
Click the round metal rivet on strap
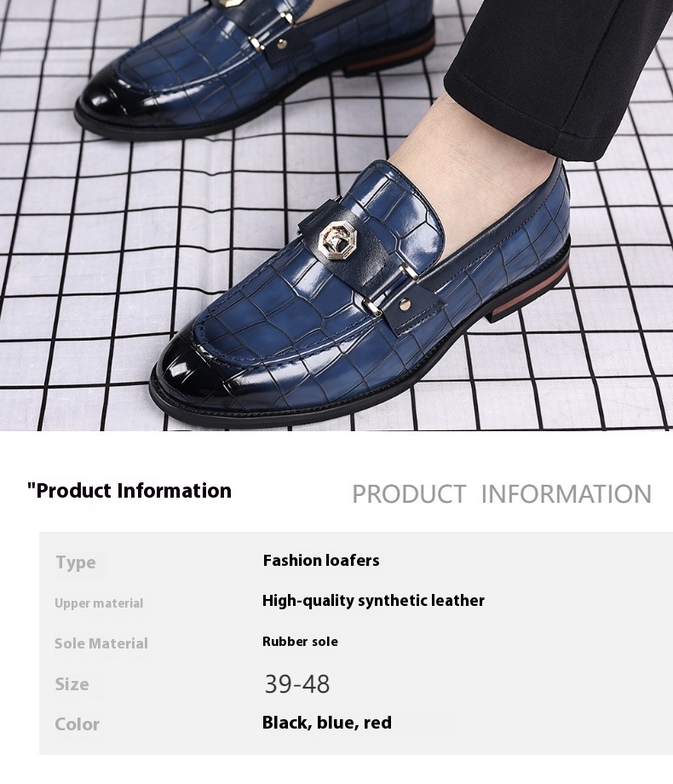coord(406,303)
